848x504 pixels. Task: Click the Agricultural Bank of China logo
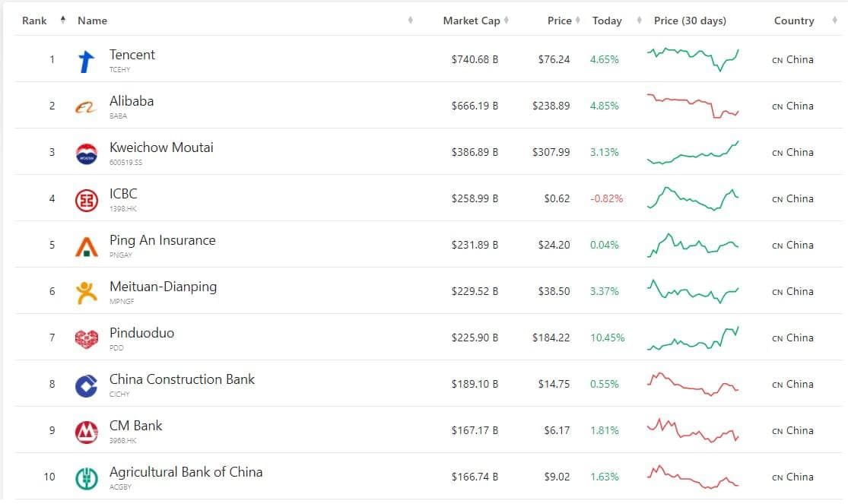point(86,479)
